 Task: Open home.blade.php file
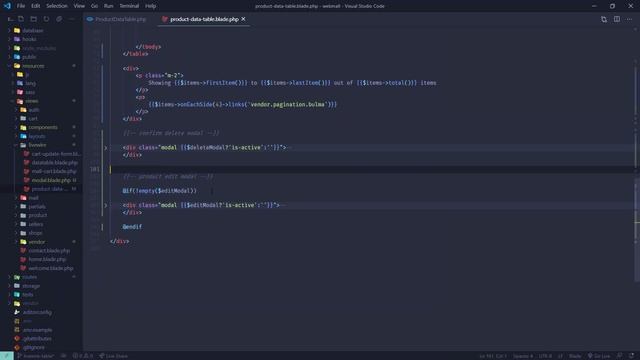(x=47, y=260)
